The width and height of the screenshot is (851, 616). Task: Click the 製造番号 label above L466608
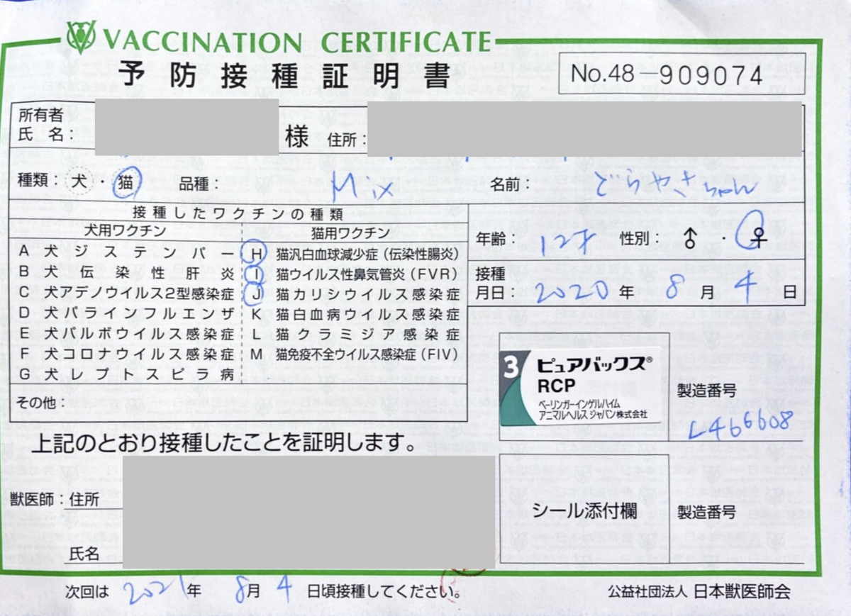706,391
